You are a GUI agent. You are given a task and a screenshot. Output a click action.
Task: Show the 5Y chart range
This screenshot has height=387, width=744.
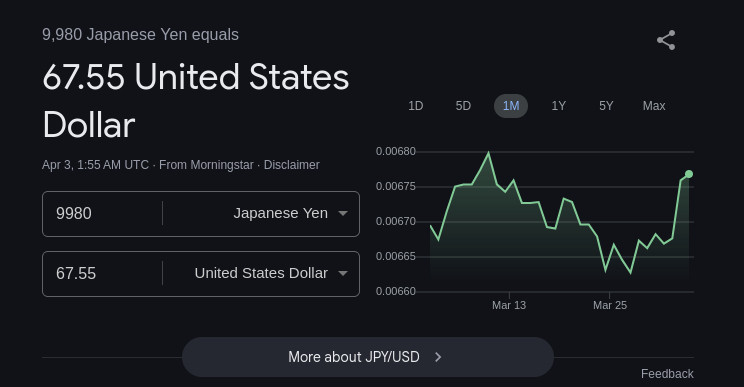pos(606,106)
